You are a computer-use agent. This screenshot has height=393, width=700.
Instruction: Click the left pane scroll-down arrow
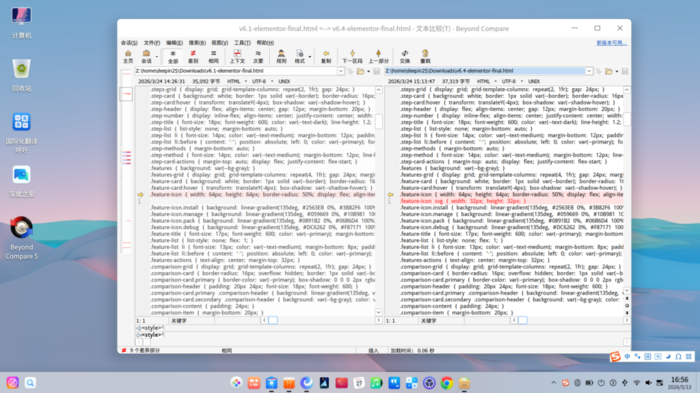click(x=379, y=312)
